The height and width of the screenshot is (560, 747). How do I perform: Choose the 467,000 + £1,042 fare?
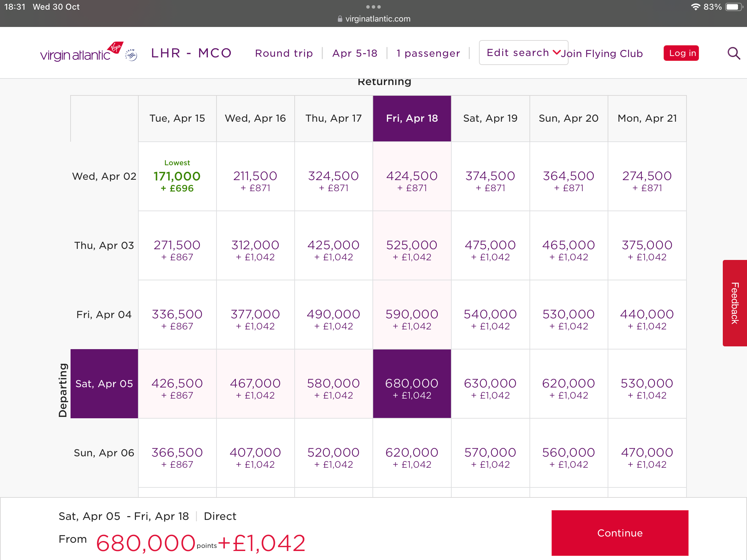point(256,384)
